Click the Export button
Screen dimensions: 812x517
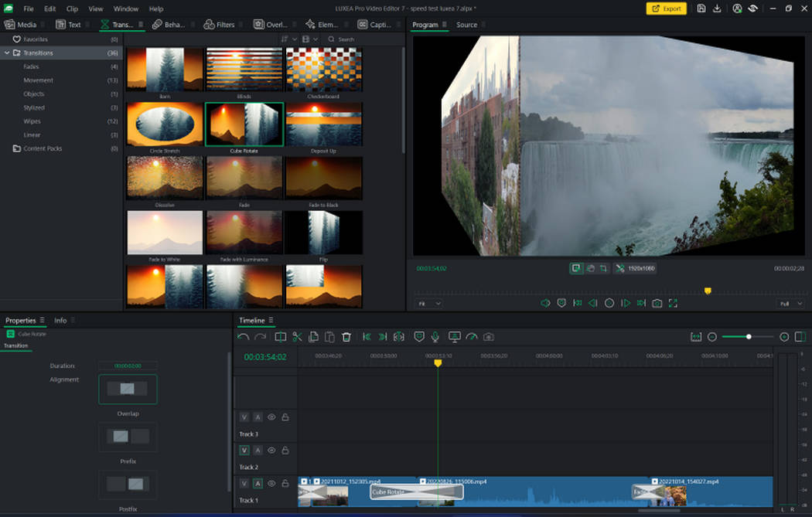tap(666, 9)
